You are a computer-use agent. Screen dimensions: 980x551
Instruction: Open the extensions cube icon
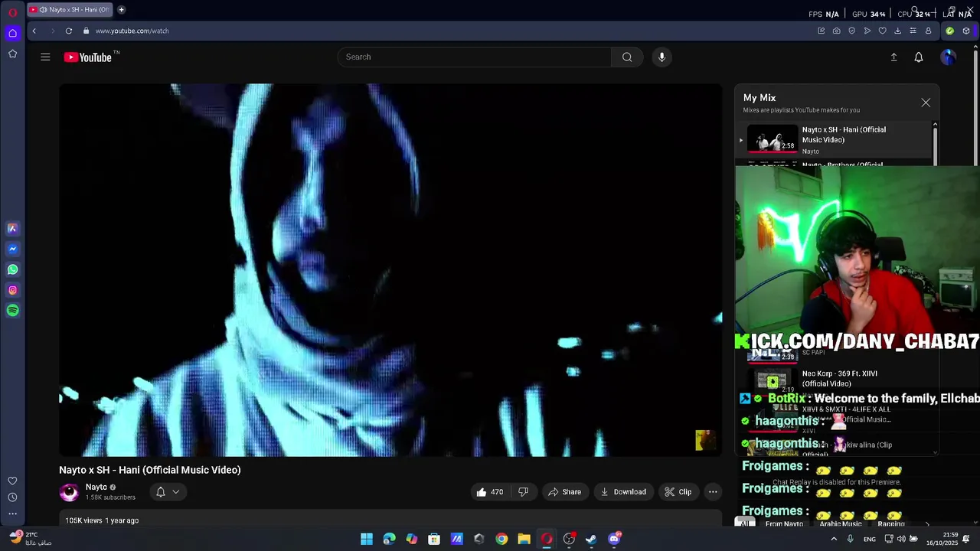pos(966,31)
